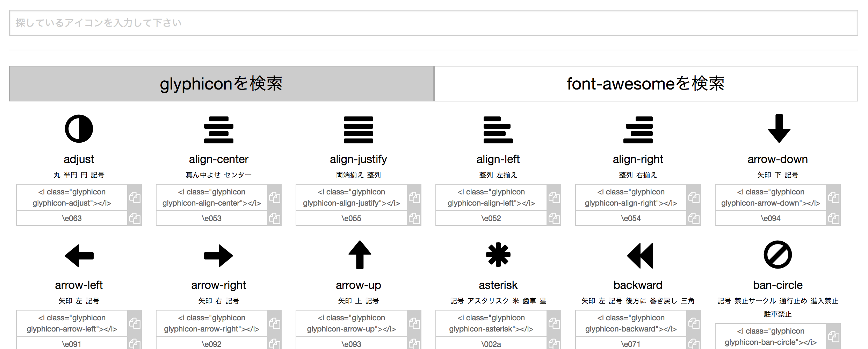The height and width of the screenshot is (349, 868).
Task: Click the "backward" icon name label
Action: pyautogui.click(x=638, y=285)
